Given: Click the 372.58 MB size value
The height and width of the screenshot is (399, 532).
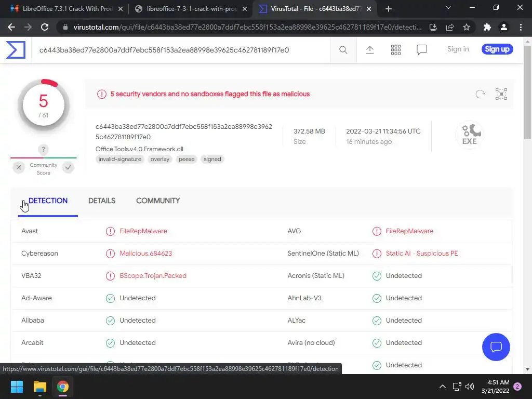Looking at the screenshot, I should tap(309, 131).
